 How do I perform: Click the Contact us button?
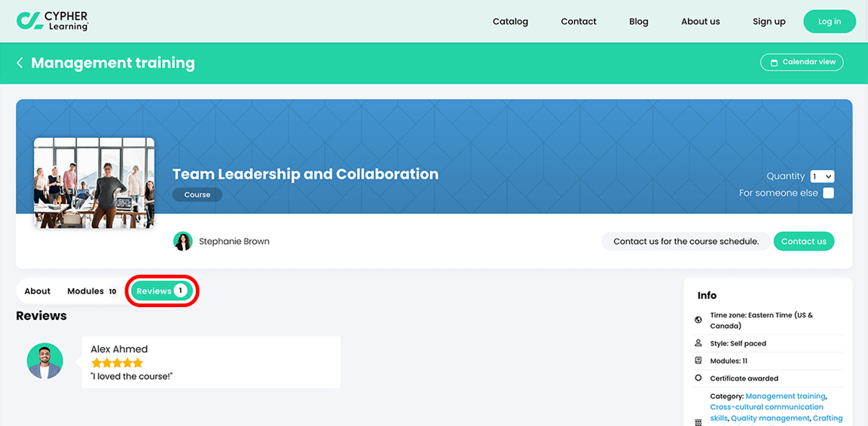[804, 241]
